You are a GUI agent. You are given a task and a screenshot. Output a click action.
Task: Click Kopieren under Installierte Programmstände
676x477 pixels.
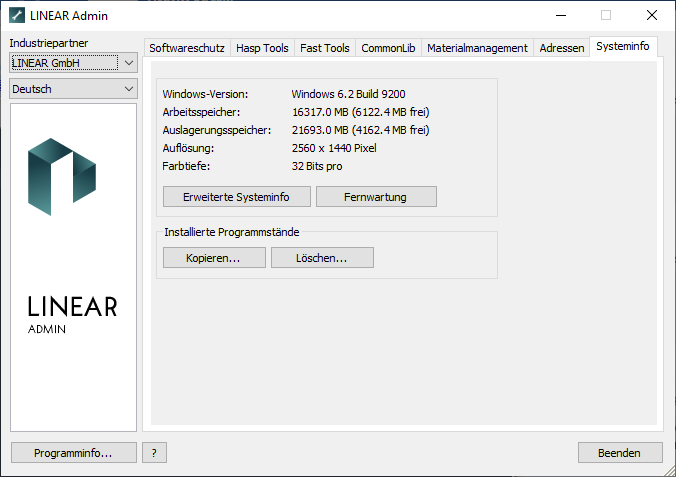214,257
